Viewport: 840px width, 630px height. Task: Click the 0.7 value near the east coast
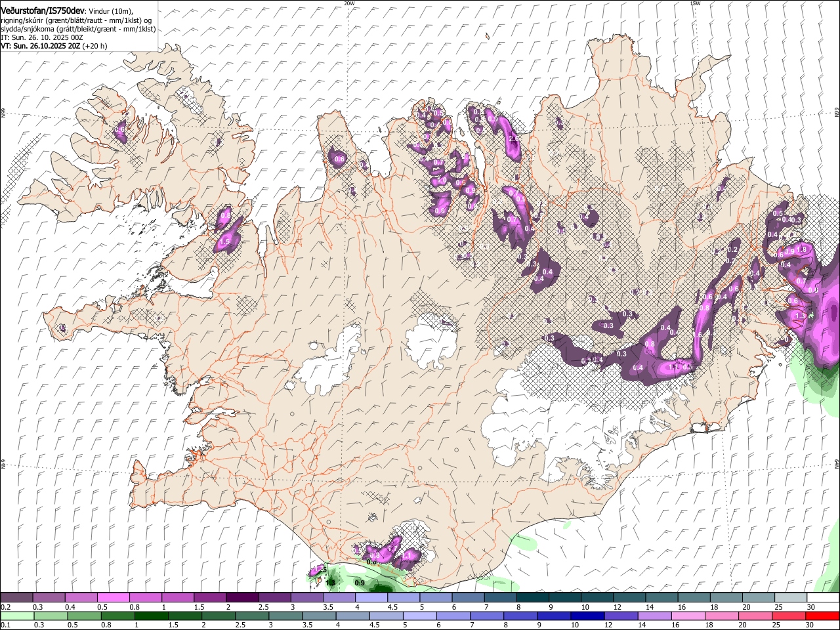[x=801, y=281]
